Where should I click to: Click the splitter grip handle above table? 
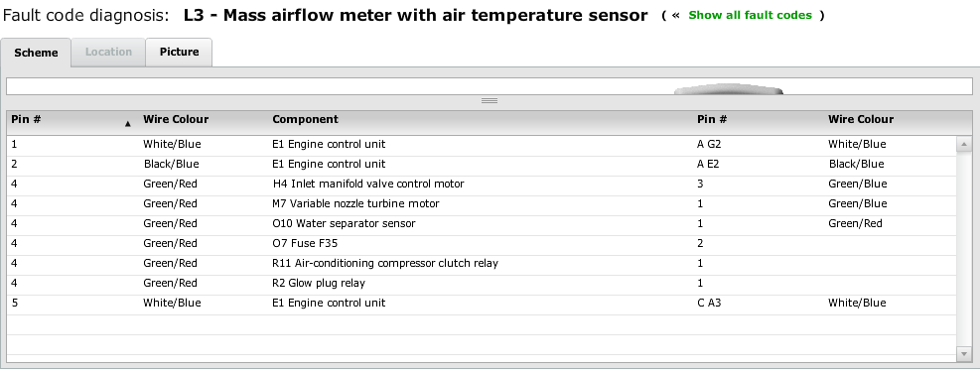[490, 100]
